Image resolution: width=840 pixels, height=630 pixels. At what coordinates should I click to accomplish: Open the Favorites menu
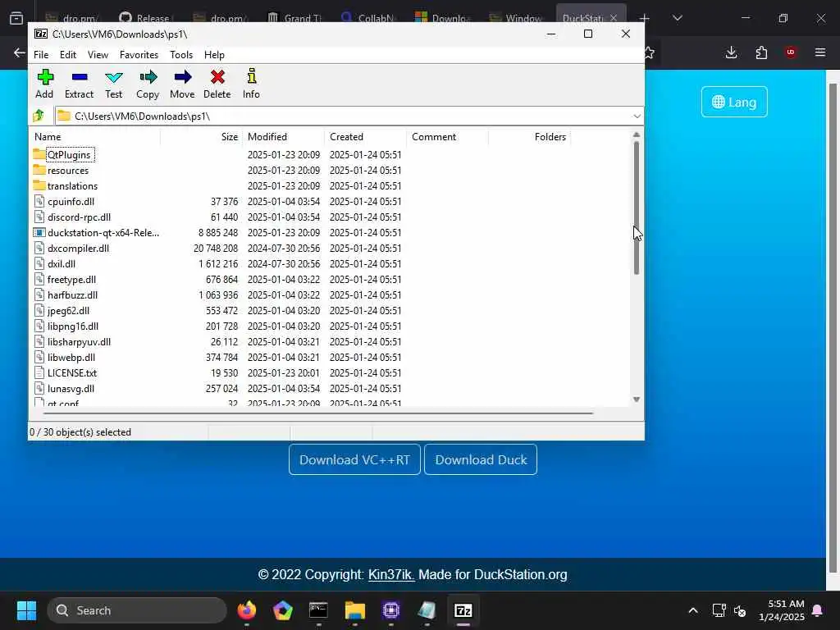[139, 55]
